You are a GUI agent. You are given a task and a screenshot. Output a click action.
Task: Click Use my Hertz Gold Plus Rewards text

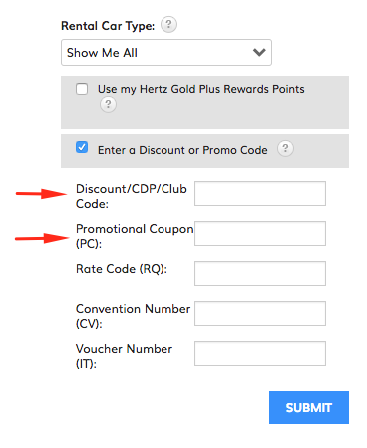point(201,89)
